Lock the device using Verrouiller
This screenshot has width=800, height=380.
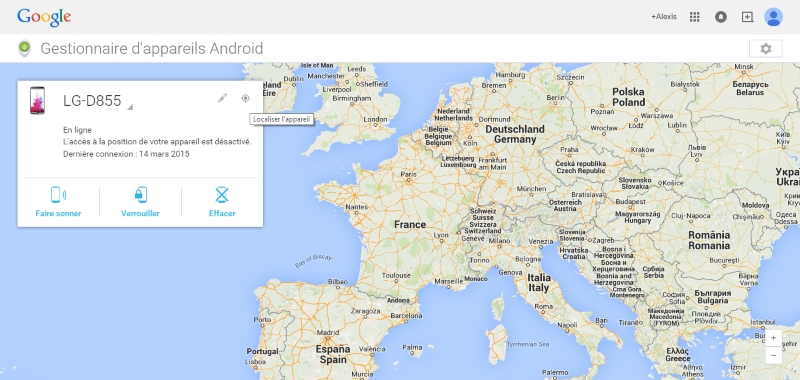click(x=140, y=202)
